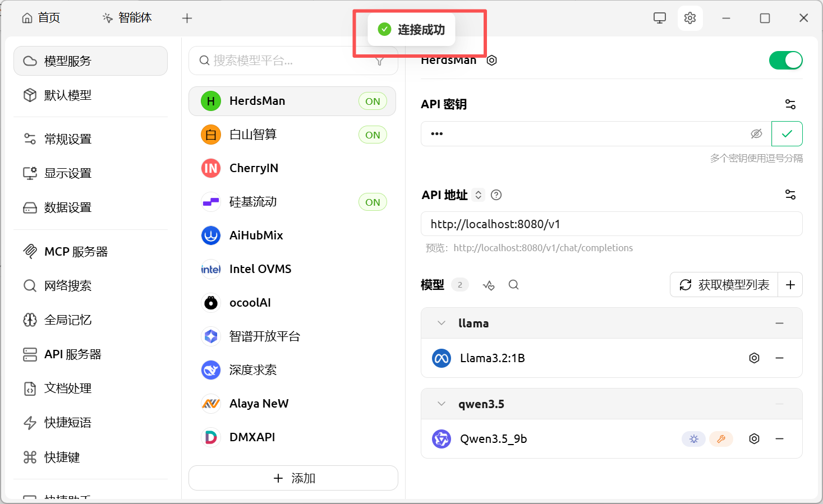
Task: Focus the API 地址 input field
Action: [611, 224]
